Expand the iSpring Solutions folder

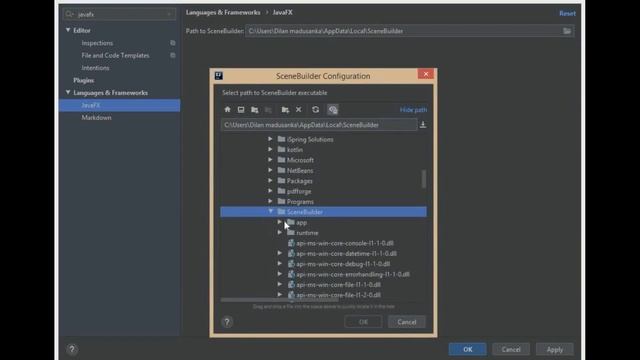[x=270, y=139]
